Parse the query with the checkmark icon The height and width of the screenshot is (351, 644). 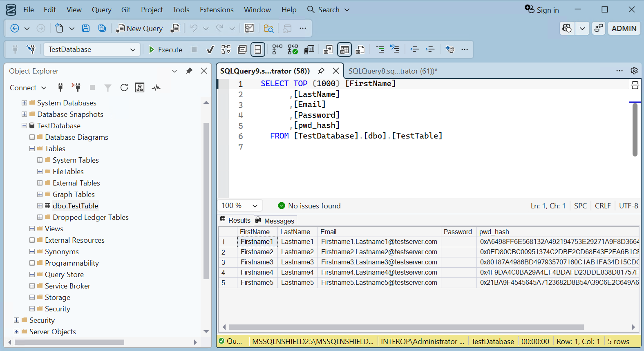tap(210, 49)
